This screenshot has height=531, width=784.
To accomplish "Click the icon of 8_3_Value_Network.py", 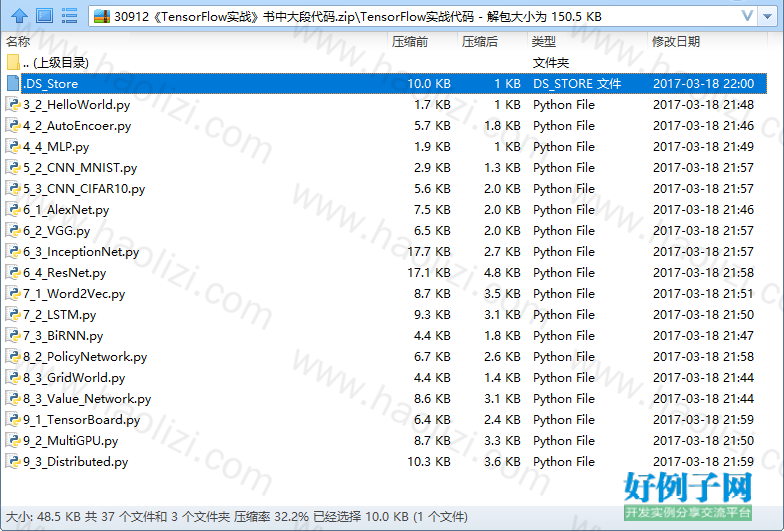I will click(x=12, y=398).
